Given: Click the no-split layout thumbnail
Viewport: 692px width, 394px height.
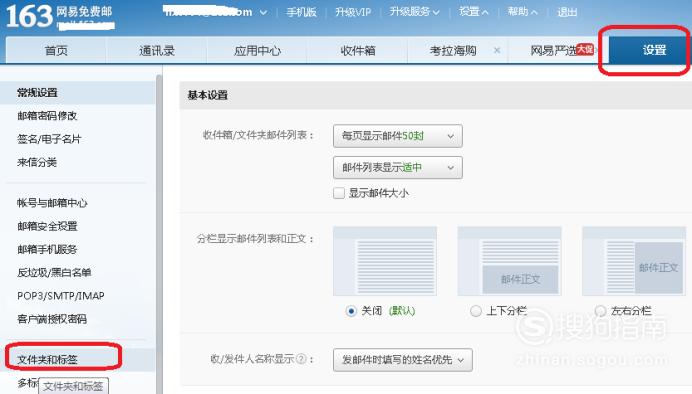Looking at the screenshot, I should point(385,261).
